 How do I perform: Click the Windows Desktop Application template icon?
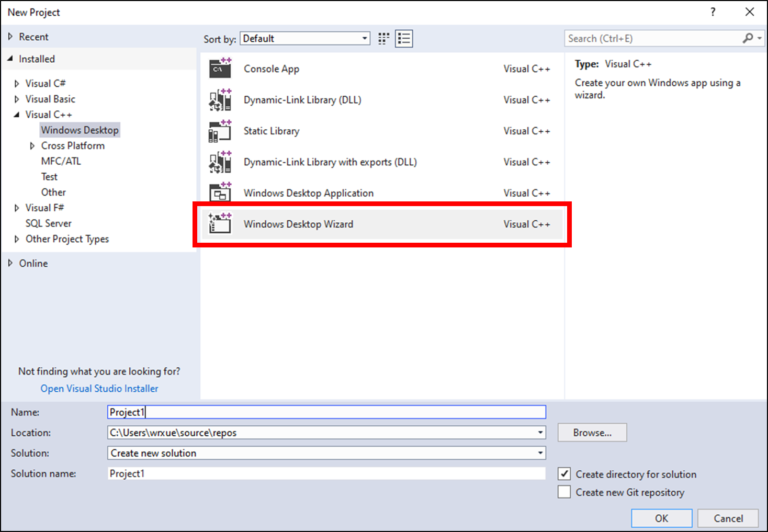click(220, 193)
